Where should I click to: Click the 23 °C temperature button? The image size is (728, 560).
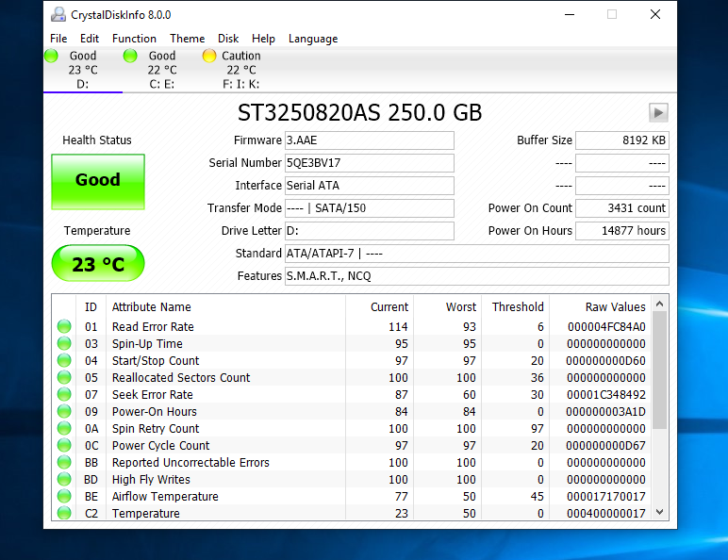98,263
